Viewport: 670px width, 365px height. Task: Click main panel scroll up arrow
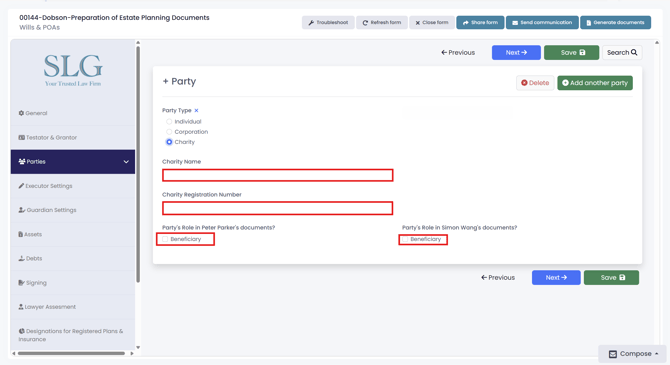pyautogui.click(x=657, y=43)
